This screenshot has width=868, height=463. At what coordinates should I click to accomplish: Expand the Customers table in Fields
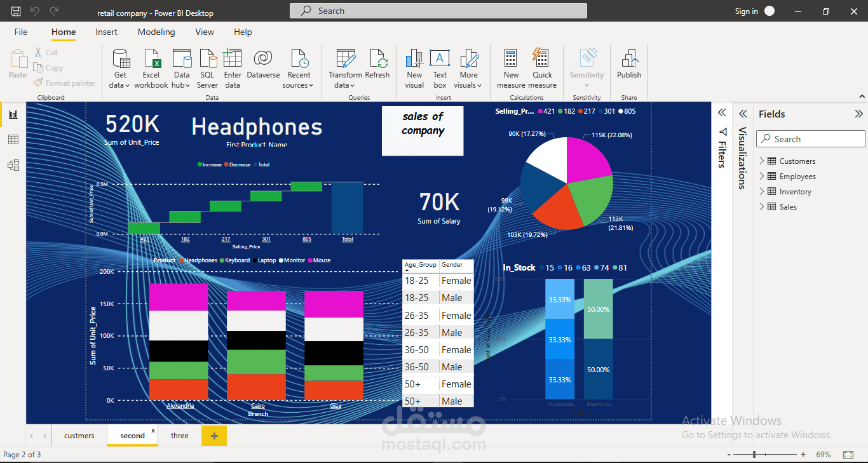(x=762, y=161)
